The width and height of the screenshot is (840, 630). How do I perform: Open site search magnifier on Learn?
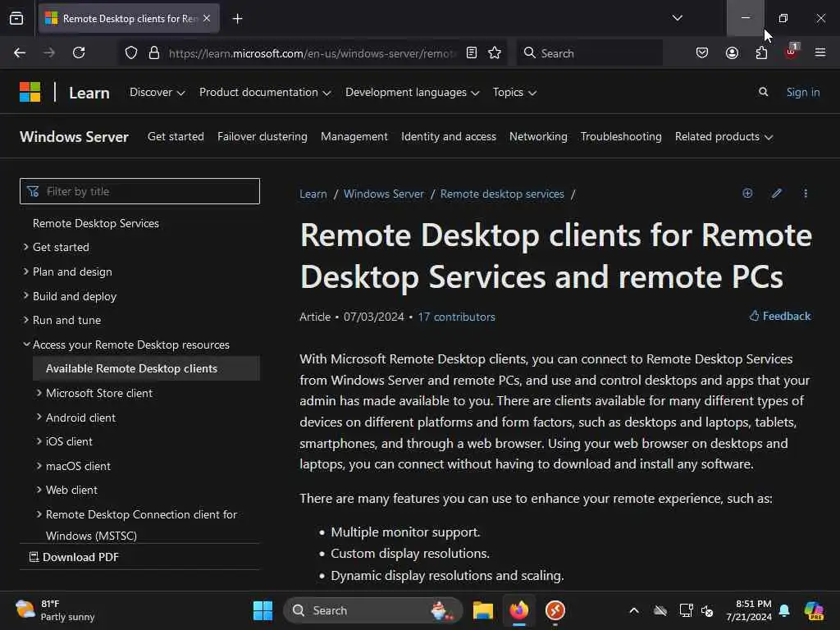pyautogui.click(x=764, y=92)
